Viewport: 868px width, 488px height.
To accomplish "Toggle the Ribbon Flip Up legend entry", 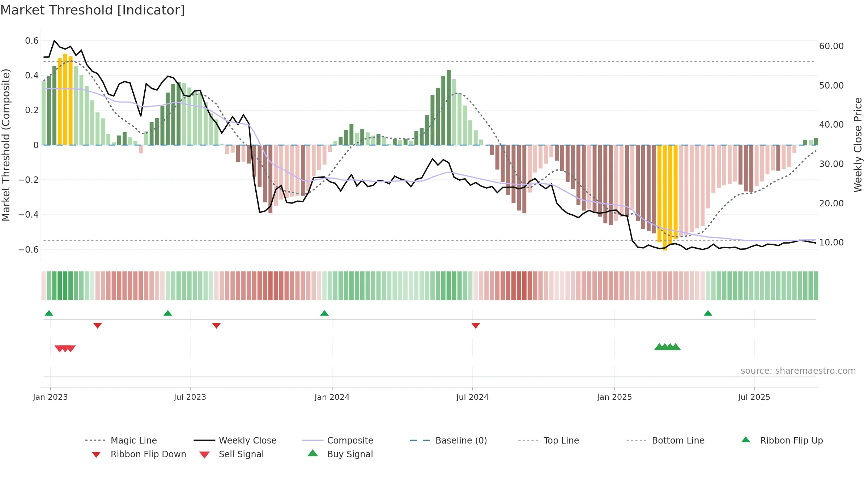I will (x=782, y=440).
